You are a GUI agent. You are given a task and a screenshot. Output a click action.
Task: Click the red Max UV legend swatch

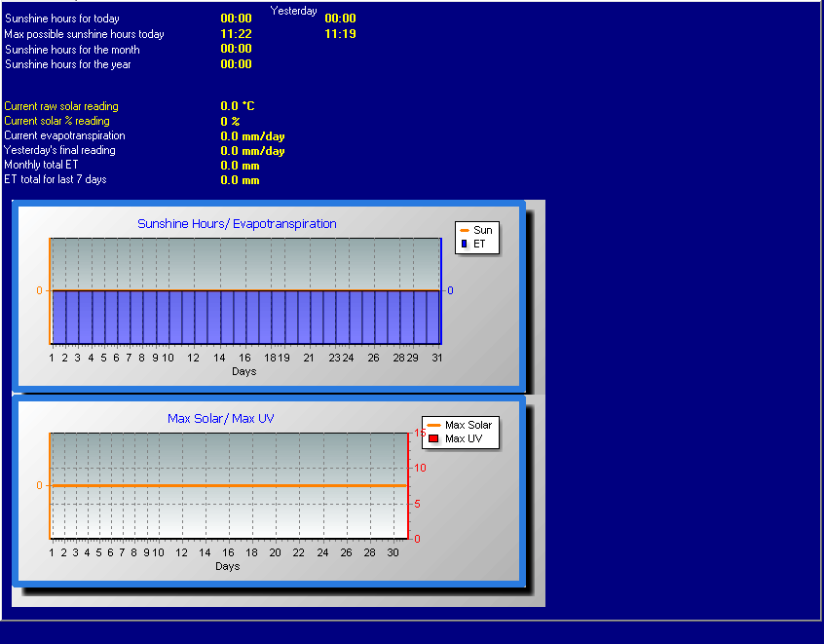point(433,438)
